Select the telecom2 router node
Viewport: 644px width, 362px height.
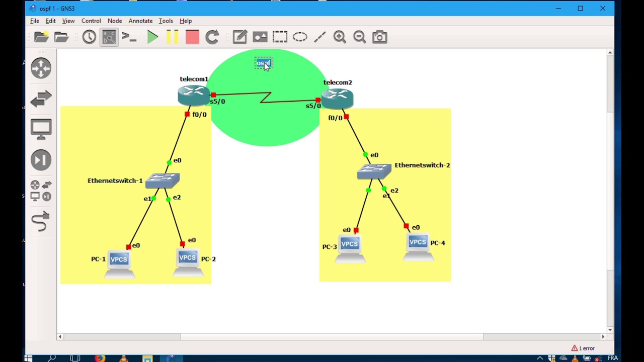[x=337, y=99]
